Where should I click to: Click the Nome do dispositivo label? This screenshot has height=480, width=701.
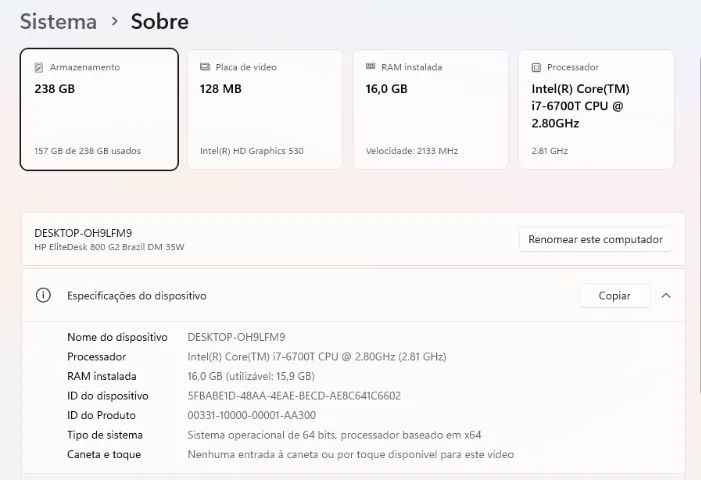click(117, 337)
